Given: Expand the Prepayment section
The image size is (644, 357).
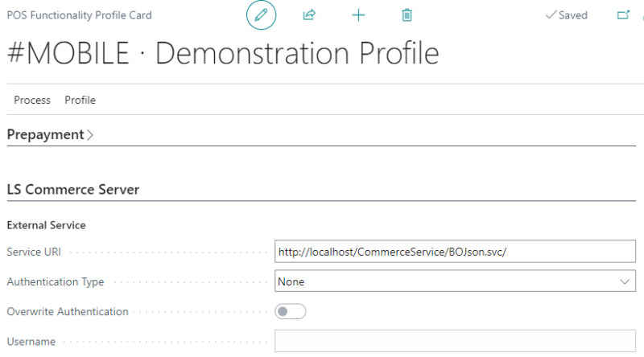Looking at the screenshot, I should pos(50,134).
